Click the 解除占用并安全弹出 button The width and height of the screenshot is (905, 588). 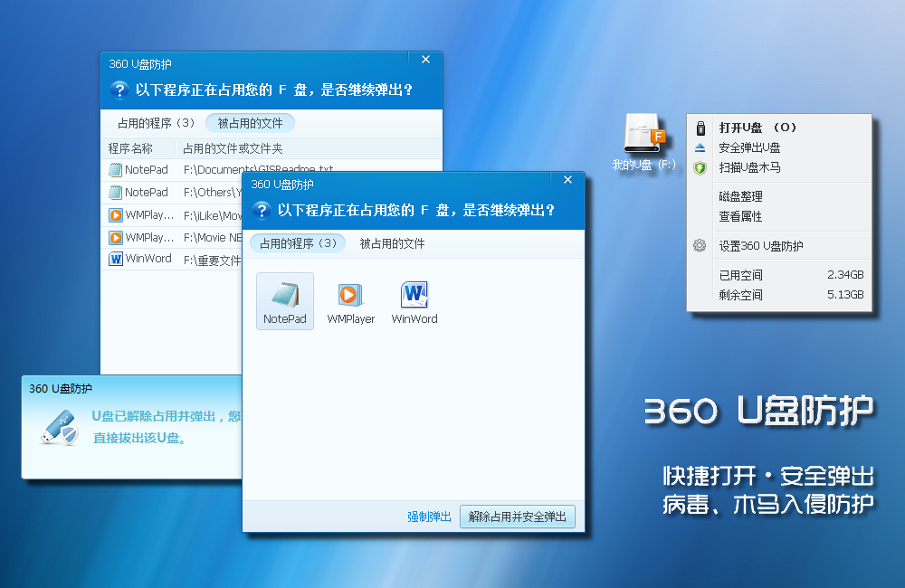[517, 517]
